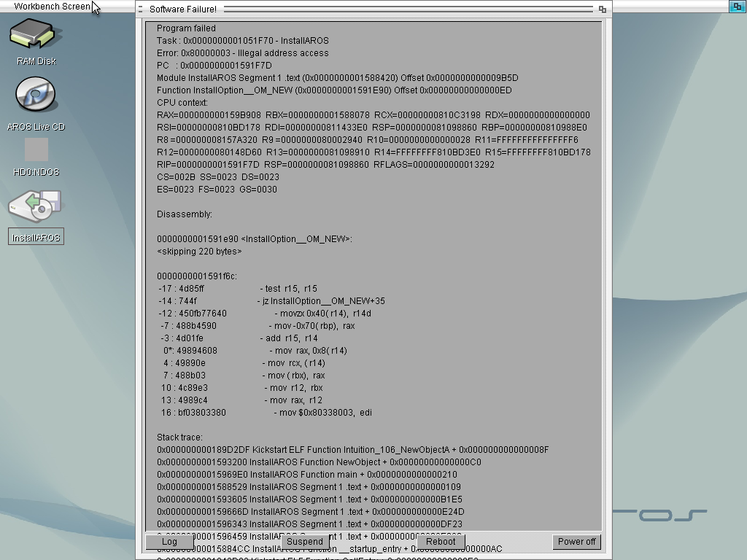This screenshot has height=560, width=747.
Task: Click the RIP and RFLAGS line
Action: click(325, 164)
